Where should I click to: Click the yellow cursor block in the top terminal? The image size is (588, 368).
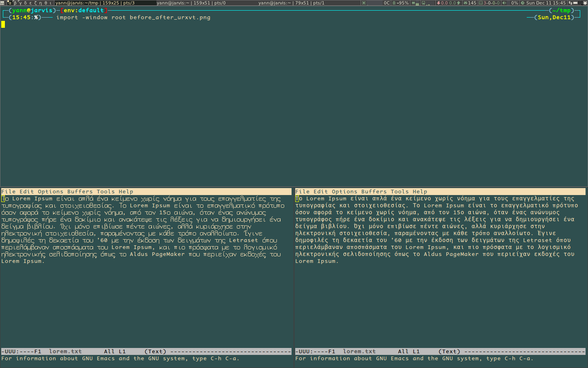(x=3, y=24)
